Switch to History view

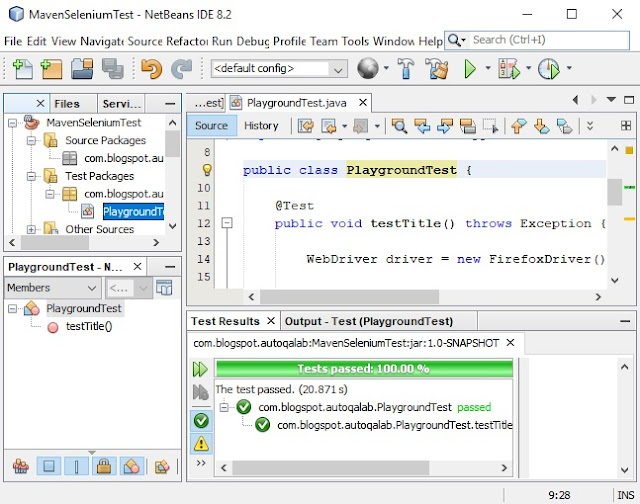261,126
